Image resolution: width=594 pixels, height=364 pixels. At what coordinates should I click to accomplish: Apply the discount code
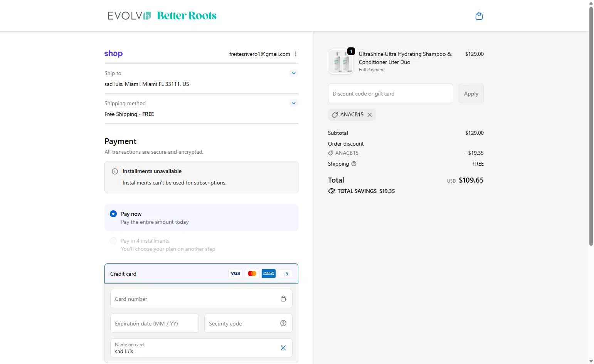(471, 94)
